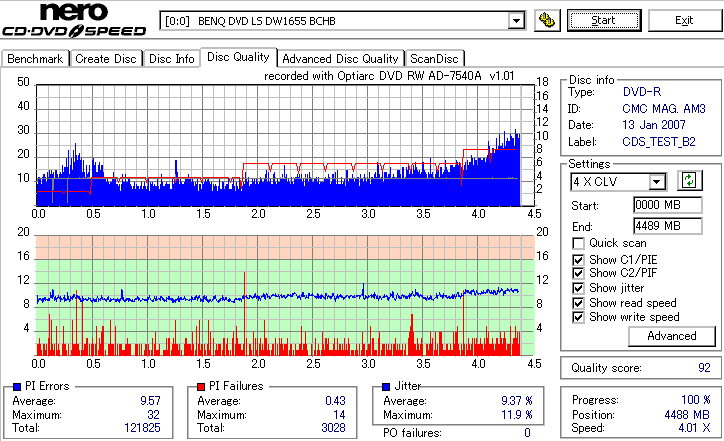Click the blue PI Errors legend square
The image size is (724, 441).
(17, 387)
